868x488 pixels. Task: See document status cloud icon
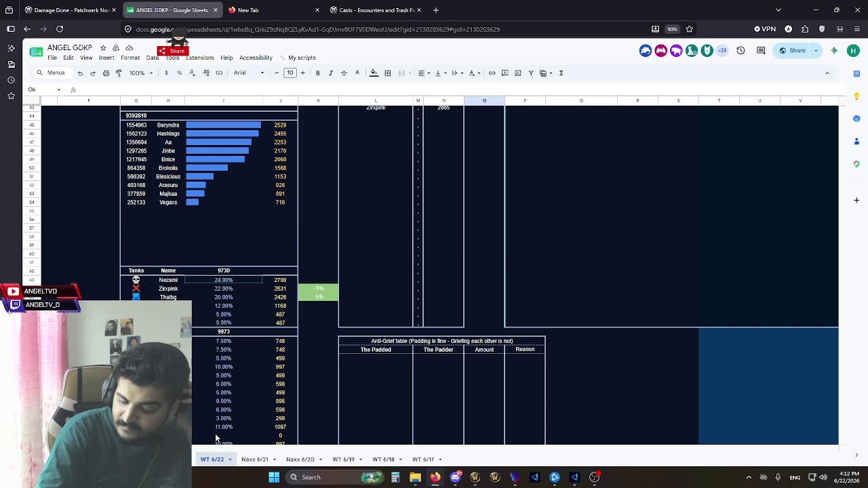pyautogui.click(x=129, y=48)
